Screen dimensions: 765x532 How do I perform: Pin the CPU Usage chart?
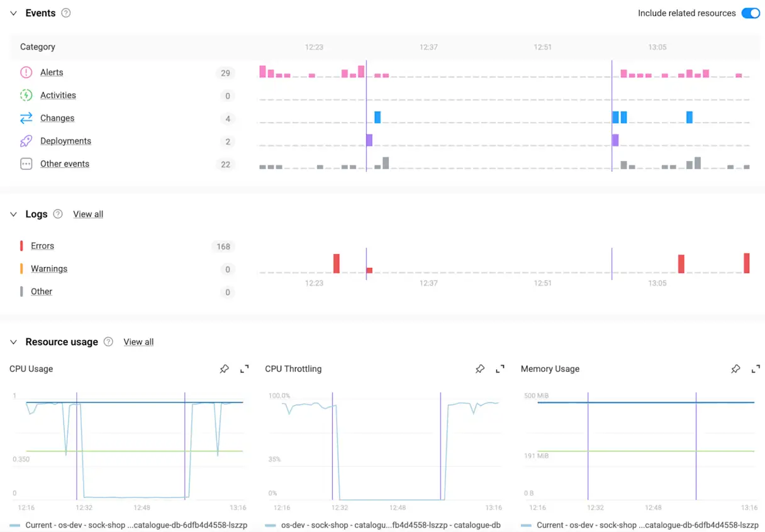coord(224,369)
